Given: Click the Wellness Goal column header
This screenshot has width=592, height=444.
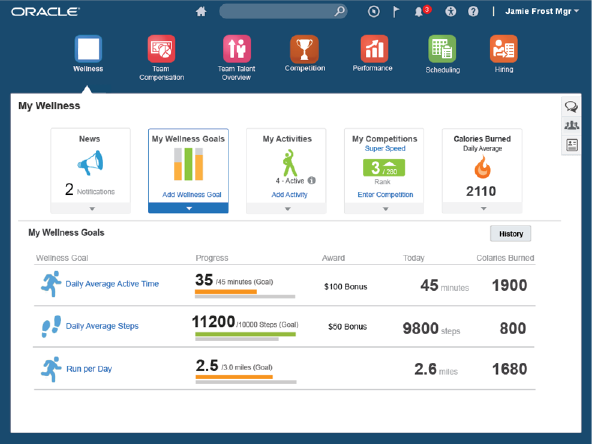Looking at the screenshot, I should [62, 258].
